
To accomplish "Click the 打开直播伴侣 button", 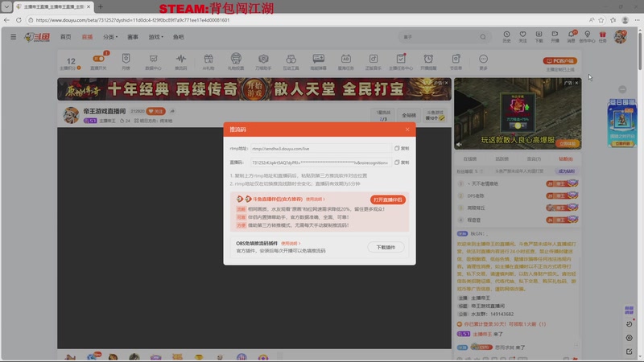I will 388,200.
